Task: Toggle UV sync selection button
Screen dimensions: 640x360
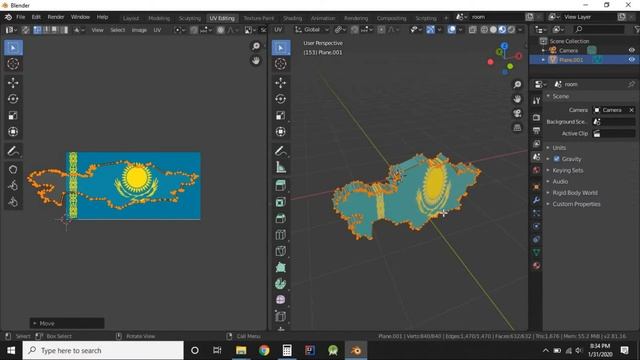Action: pos(26,30)
